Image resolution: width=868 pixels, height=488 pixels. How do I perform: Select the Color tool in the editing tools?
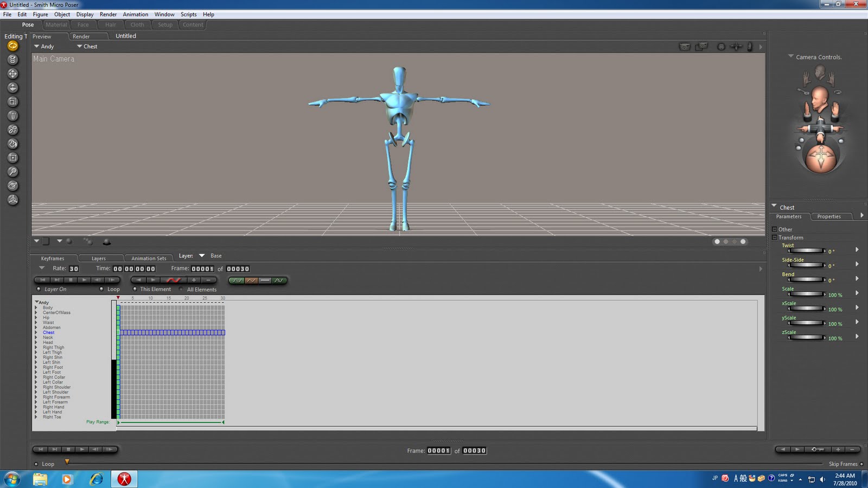click(x=13, y=143)
